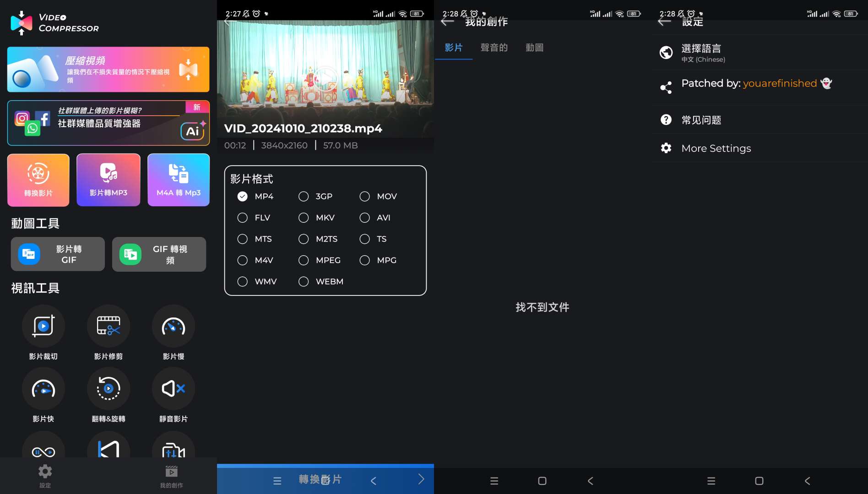Screen dimensions: 868x494
Task: Switch to the 影片 tab
Action: pos(454,48)
